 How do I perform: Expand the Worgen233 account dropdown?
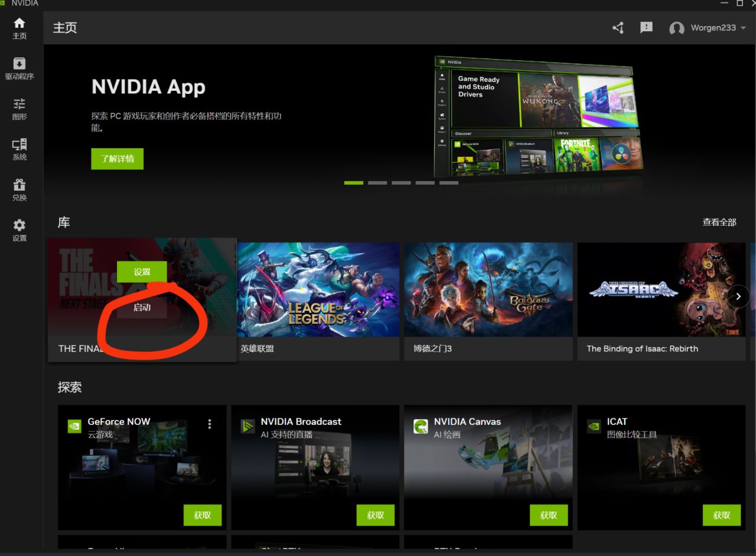(743, 28)
